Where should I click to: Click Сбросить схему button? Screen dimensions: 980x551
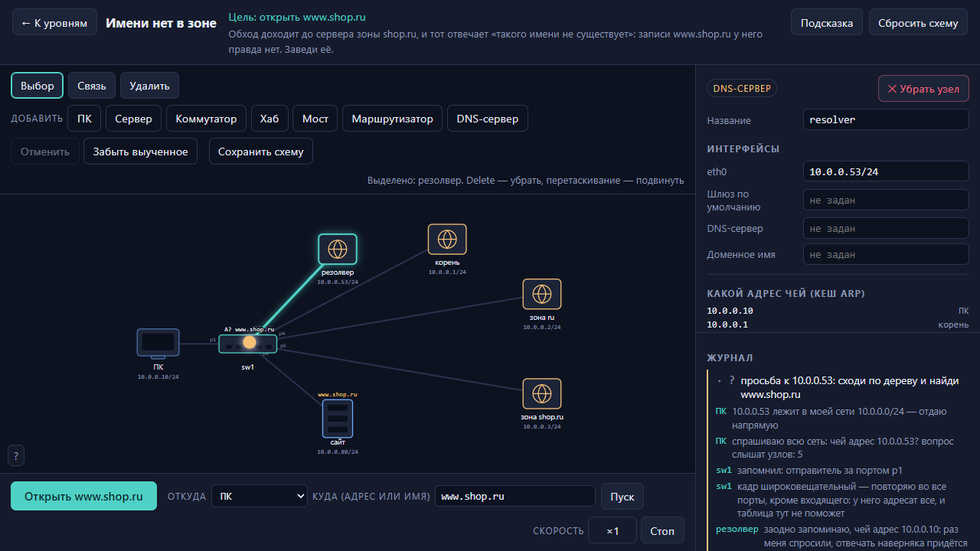(918, 23)
